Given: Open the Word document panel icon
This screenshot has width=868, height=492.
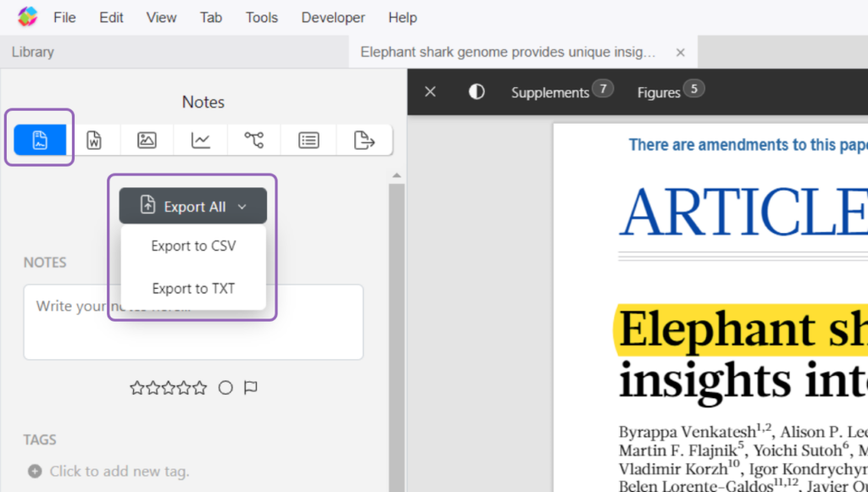Looking at the screenshot, I should pos(94,140).
